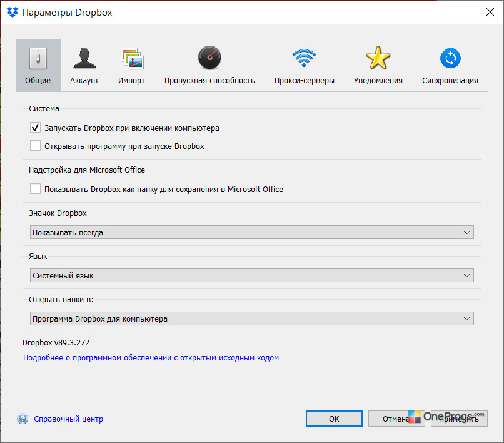Open the Пропускная способность speedometer icon

click(x=209, y=58)
